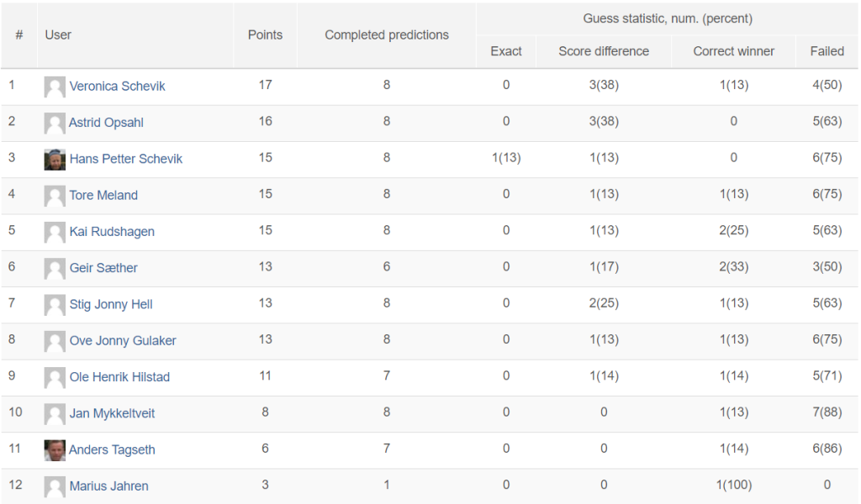The image size is (861, 504).
Task: Click Anders Tagseth's profile photo
Action: (55, 450)
